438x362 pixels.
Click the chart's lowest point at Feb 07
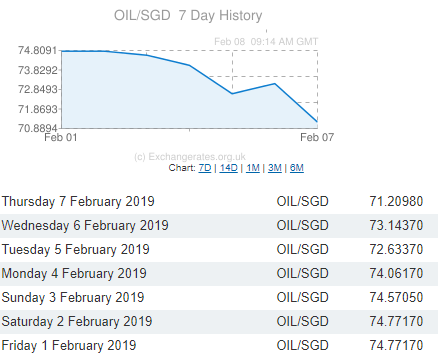[x=317, y=122]
